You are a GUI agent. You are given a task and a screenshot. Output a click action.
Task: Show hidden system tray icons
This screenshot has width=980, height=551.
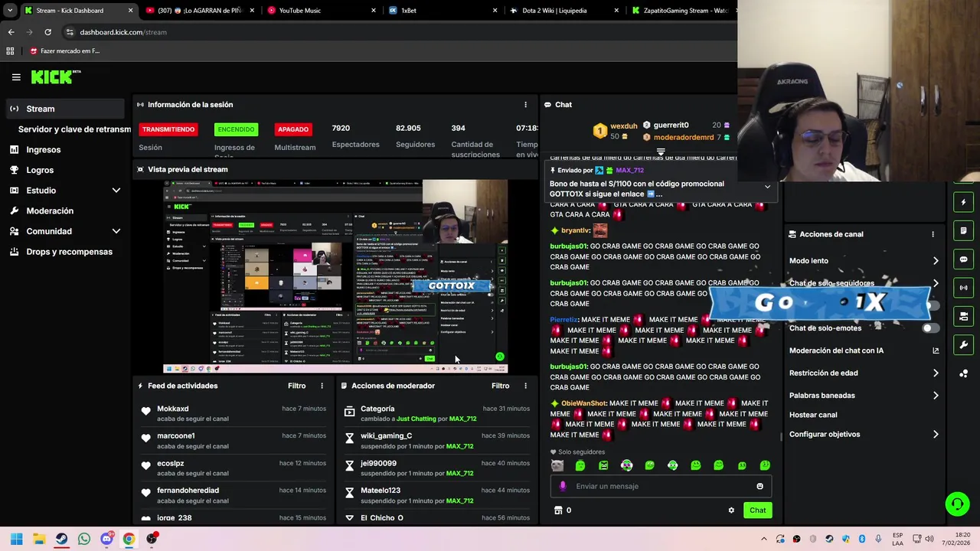(764, 539)
